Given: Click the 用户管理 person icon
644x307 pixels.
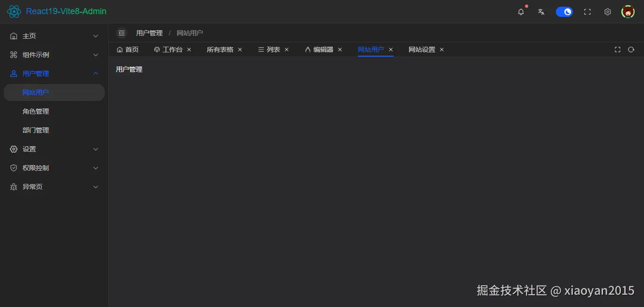Looking at the screenshot, I should point(14,74).
